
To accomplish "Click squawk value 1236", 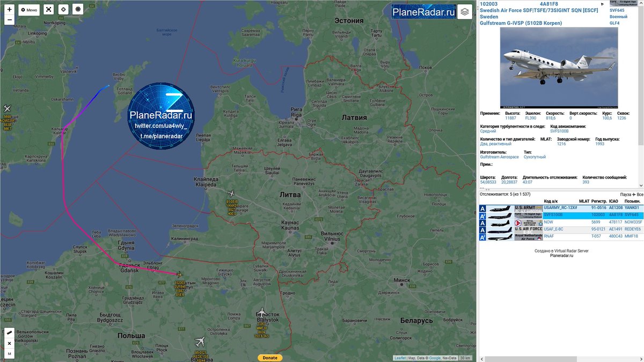I will pos(621,118).
